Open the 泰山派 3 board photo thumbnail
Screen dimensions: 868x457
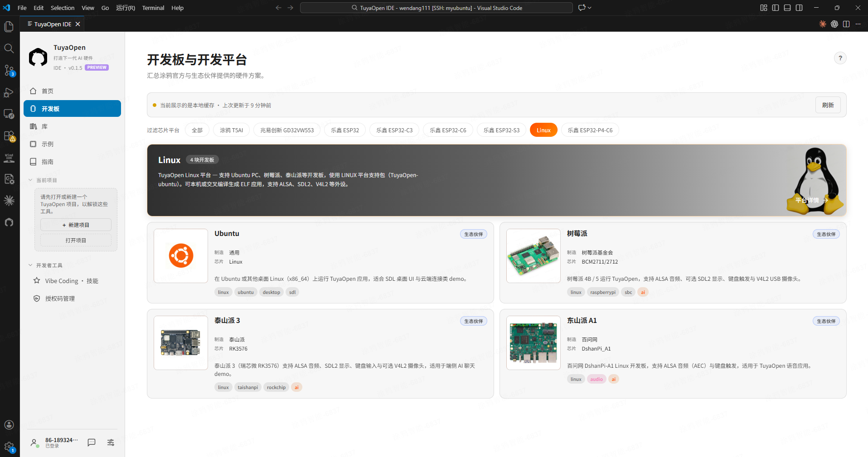pos(181,343)
